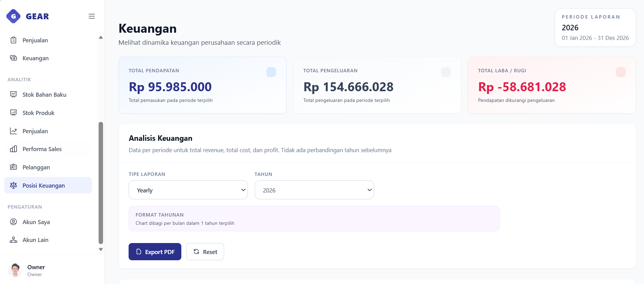Click the refresh icon inside Reset

tap(197, 252)
